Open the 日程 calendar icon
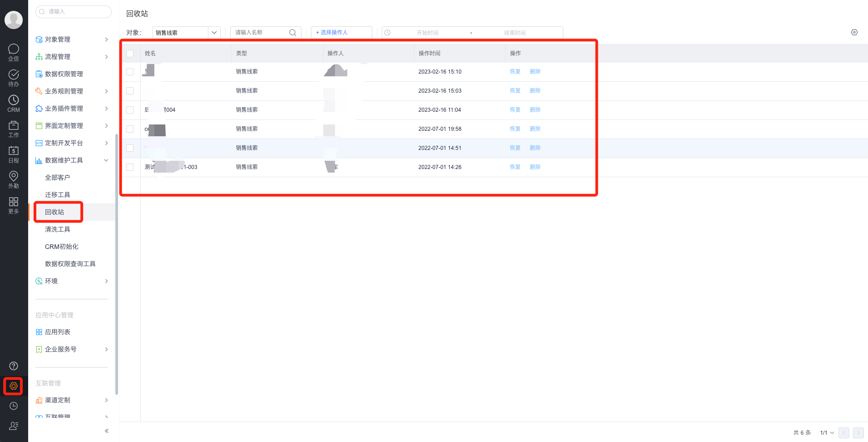Viewport: 868px width, 442px height. pos(14,154)
